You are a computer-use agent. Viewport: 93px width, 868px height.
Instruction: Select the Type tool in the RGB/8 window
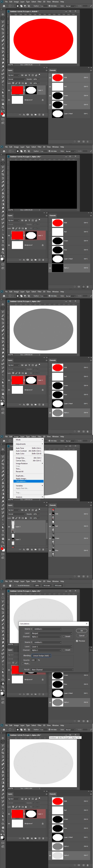coord(3,96)
